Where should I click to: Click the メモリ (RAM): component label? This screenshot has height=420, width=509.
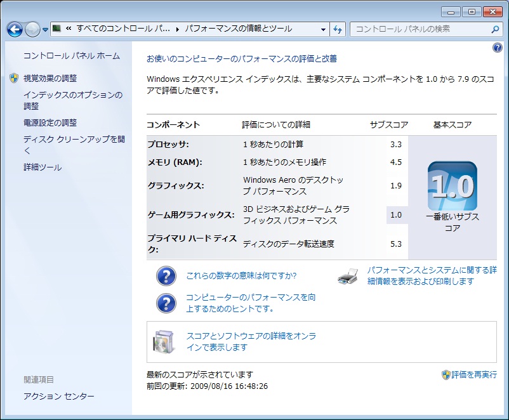pyautogui.click(x=175, y=162)
